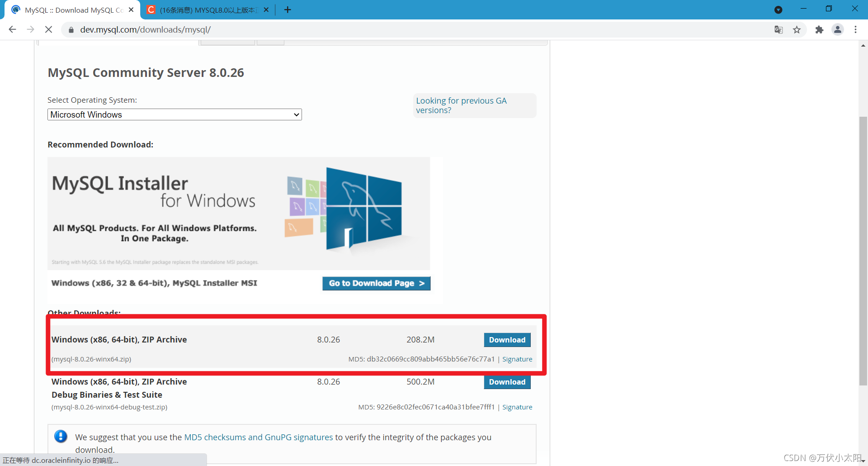This screenshot has width=868, height=466.
Task: Download the 208.2M ZIP Archive
Action: coord(507,340)
